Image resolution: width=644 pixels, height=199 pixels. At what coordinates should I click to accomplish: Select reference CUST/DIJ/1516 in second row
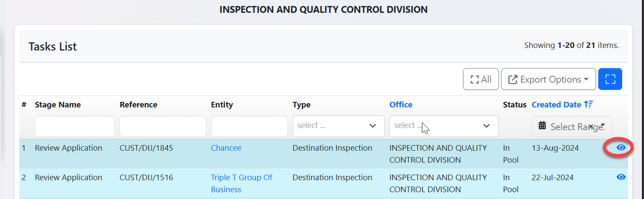coord(146,178)
